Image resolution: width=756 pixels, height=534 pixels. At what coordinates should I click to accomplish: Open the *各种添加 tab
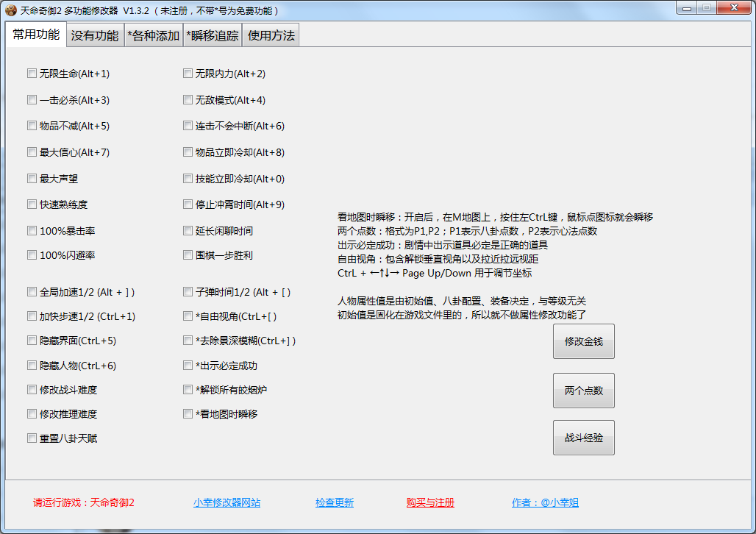[153, 34]
